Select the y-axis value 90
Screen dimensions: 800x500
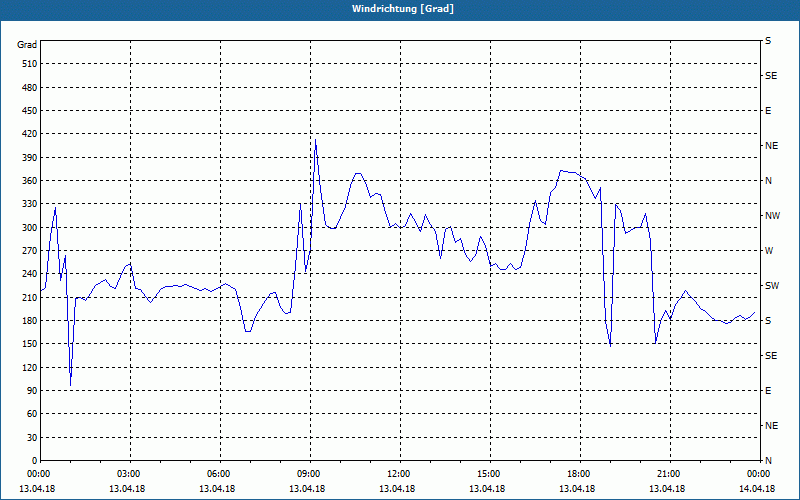33,391
